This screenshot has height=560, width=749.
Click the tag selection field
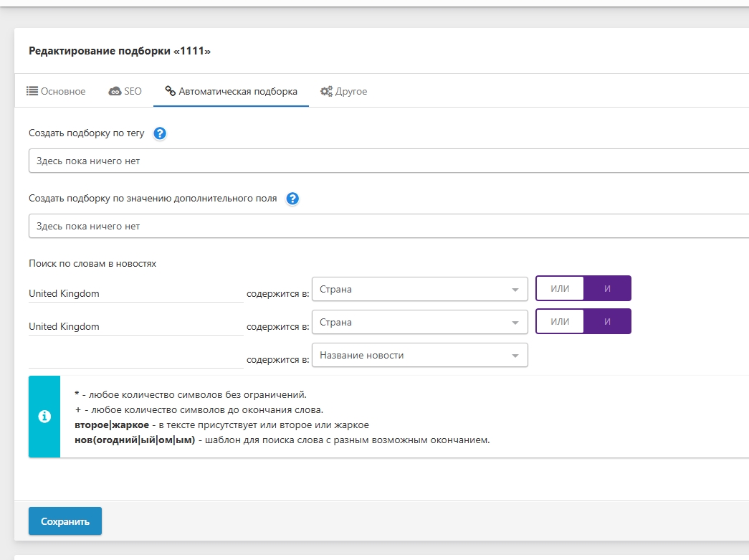click(387, 161)
